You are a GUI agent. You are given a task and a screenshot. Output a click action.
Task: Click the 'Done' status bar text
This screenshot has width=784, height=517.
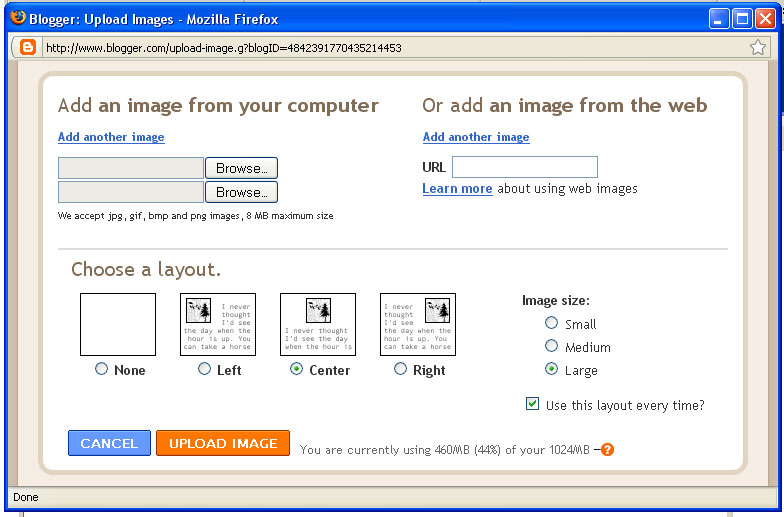(26, 497)
